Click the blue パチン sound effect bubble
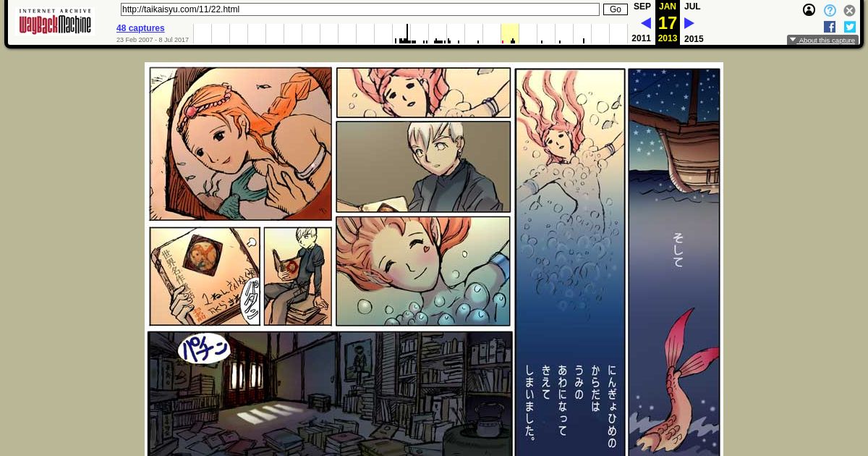The width and height of the screenshot is (868, 456). pos(204,349)
